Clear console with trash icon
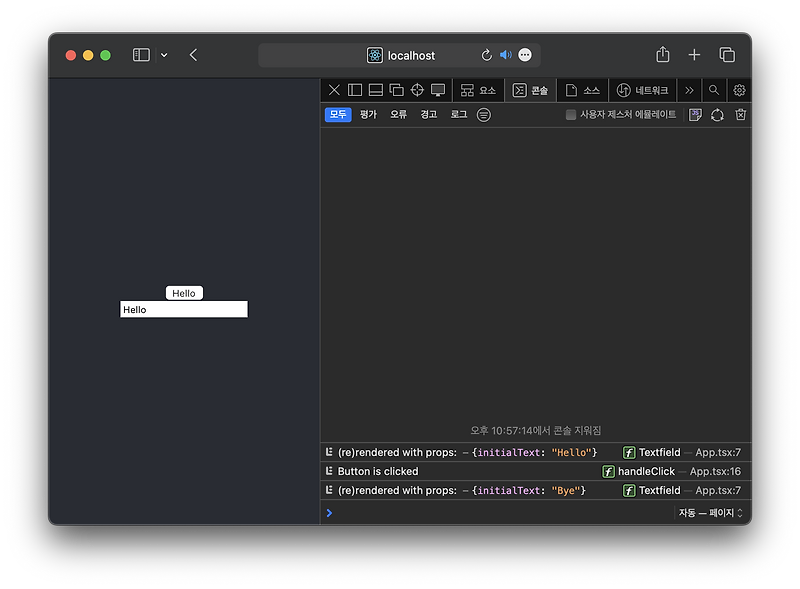 [741, 115]
